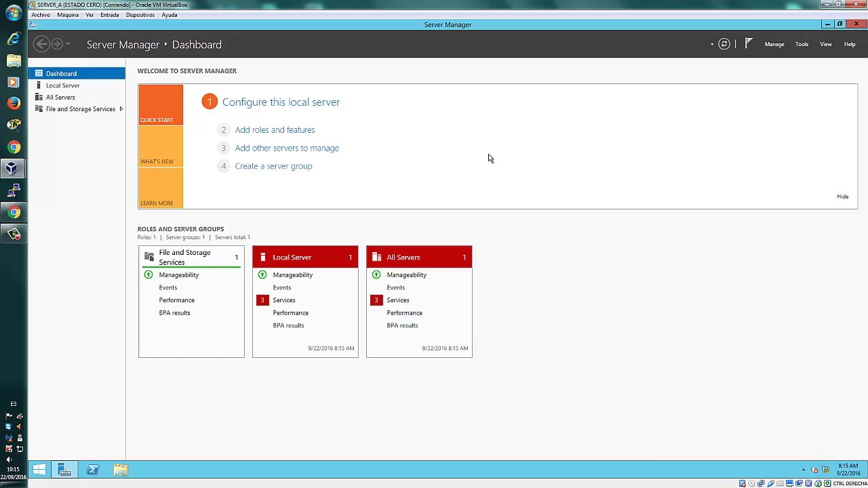Open BPA results in the Local Server tile
Viewport: 868px width, 488px height.
(288, 325)
